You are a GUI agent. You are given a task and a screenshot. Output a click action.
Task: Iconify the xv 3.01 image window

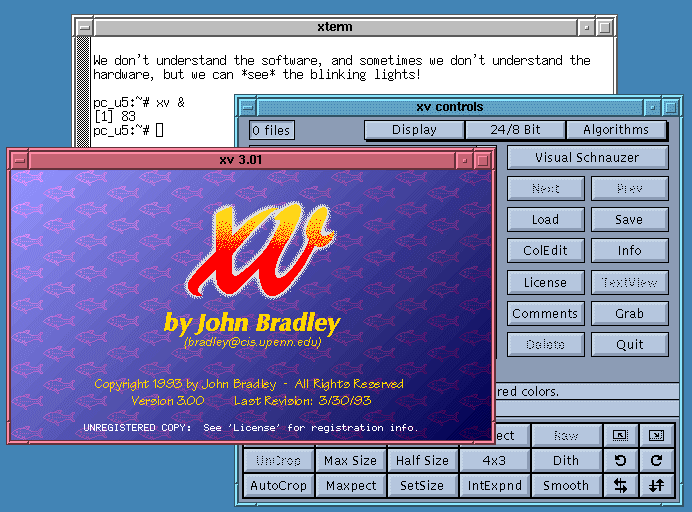(x=464, y=160)
